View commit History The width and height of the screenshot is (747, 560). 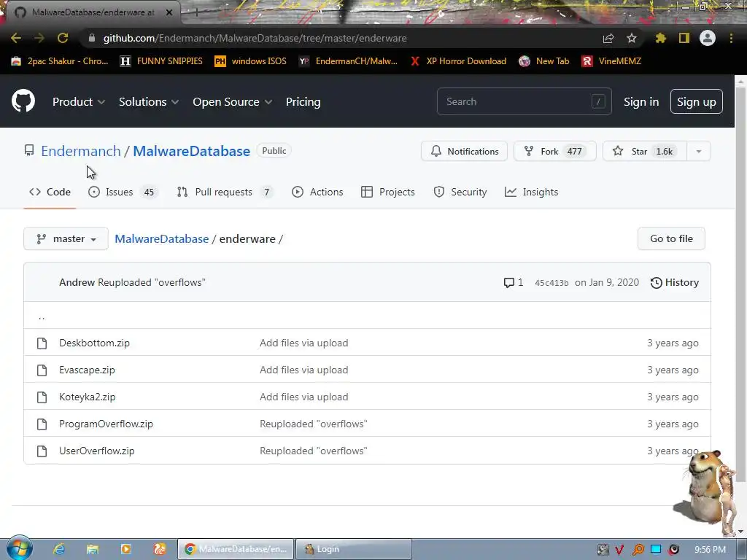675,283
